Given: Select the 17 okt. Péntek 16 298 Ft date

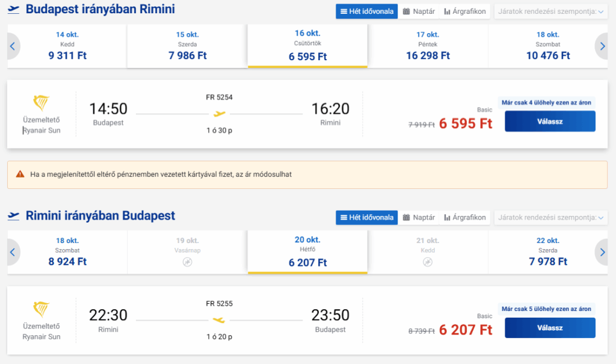Looking at the screenshot, I should point(428,46).
